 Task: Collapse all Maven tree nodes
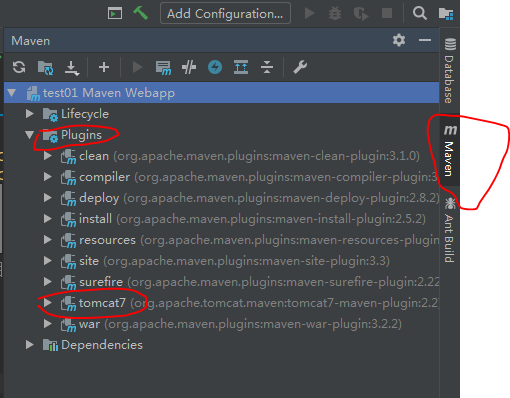[267, 67]
